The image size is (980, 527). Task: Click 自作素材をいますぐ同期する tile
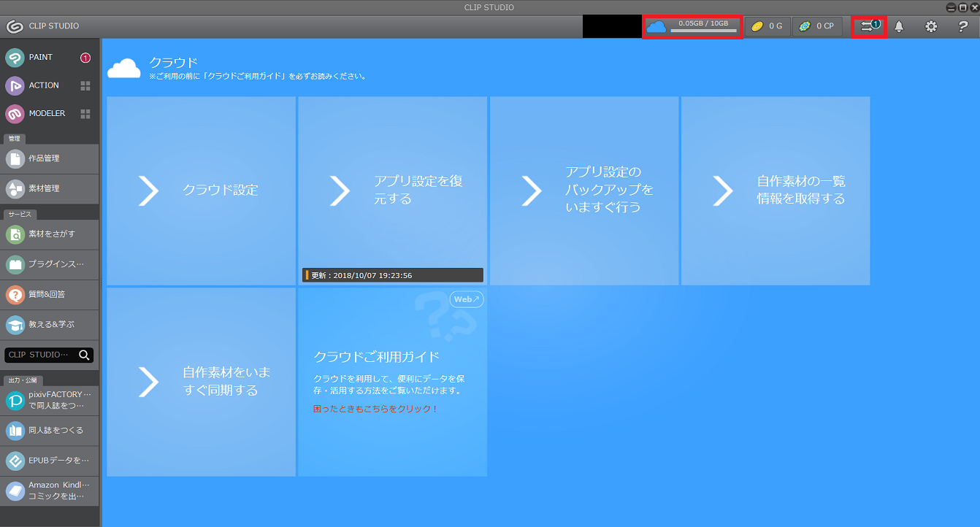click(x=202, y=382)
